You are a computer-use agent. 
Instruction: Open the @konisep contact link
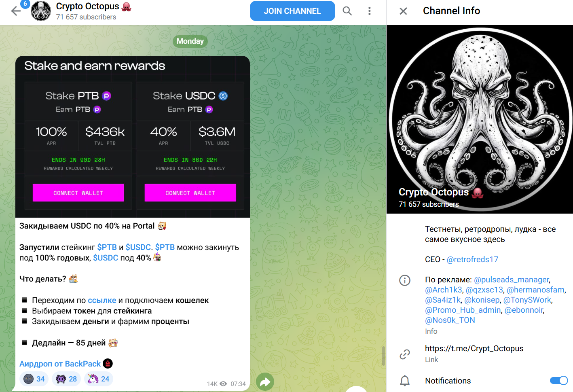tap(482, 300)
